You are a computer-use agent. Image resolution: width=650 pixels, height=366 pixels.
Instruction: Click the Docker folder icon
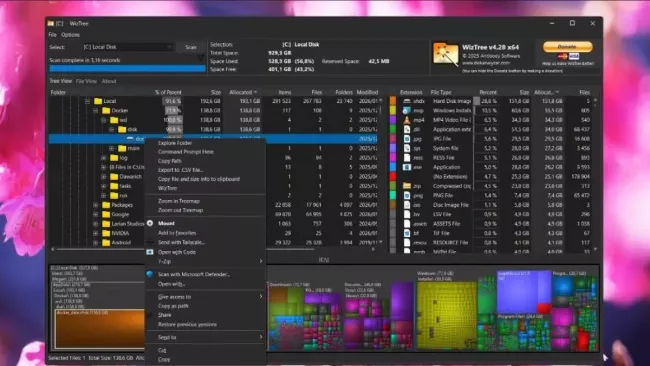tap(106, 110)
